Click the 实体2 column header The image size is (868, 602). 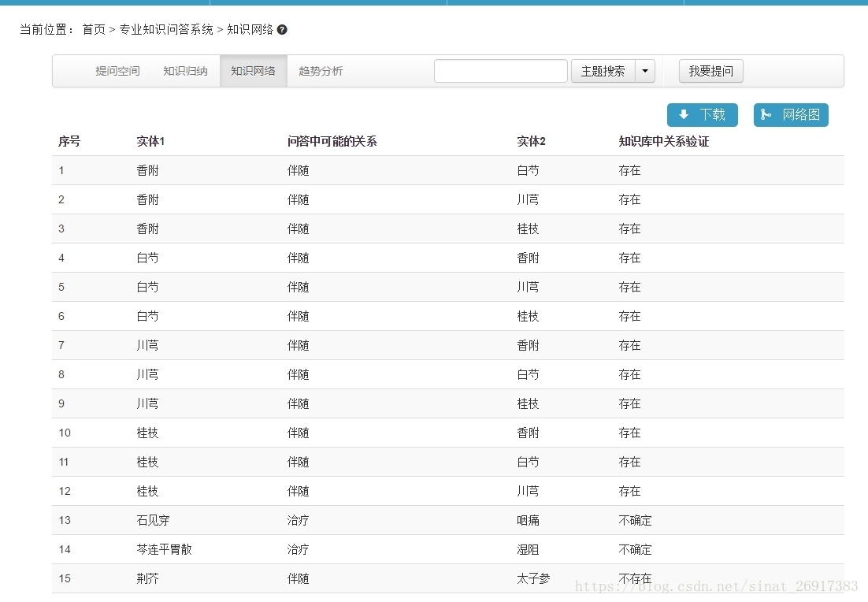tap(532, 141)
